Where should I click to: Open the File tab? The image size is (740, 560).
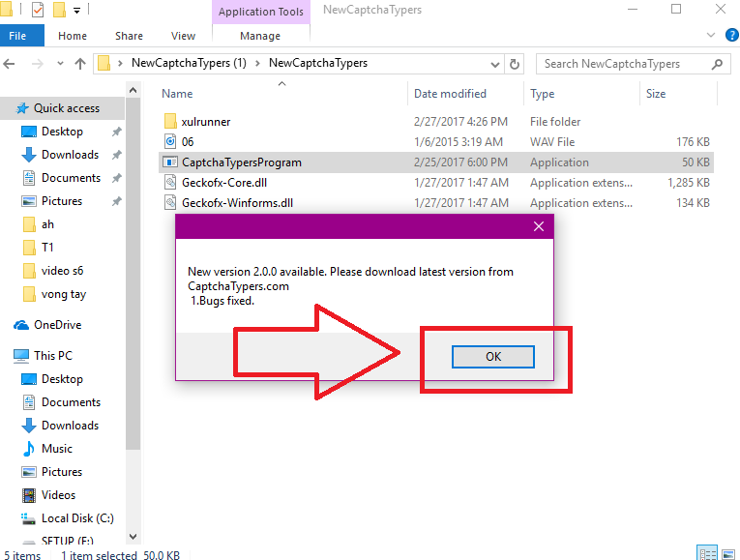click(18, 36)
